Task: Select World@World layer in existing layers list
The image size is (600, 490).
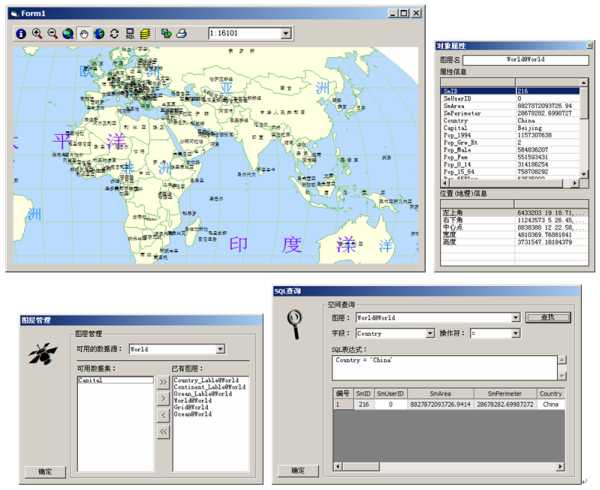Action: (193, 400)
